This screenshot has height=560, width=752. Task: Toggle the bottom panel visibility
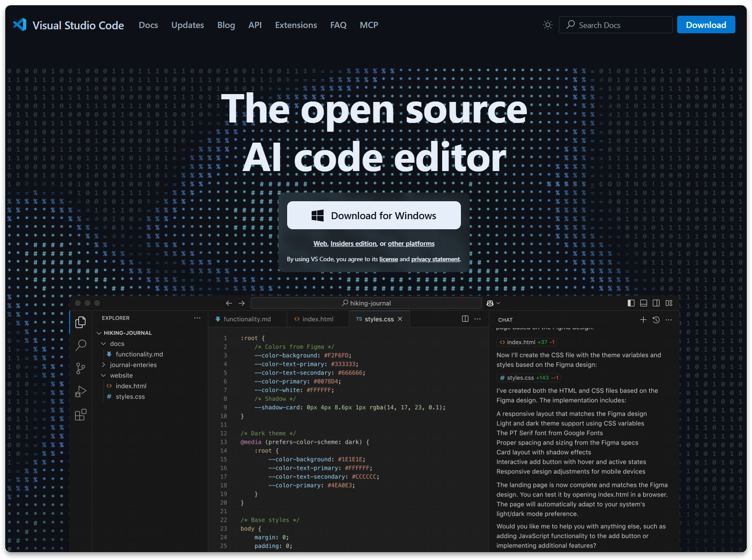[643, 303]
